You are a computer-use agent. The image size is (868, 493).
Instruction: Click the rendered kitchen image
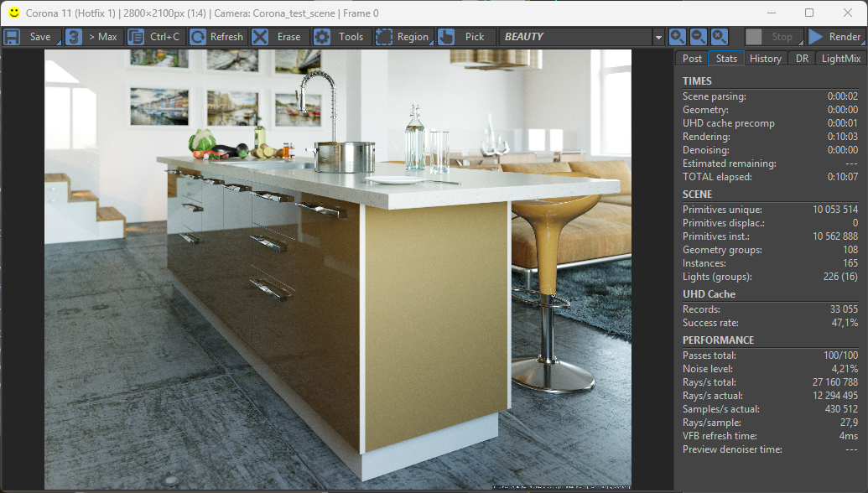point(338,269)
